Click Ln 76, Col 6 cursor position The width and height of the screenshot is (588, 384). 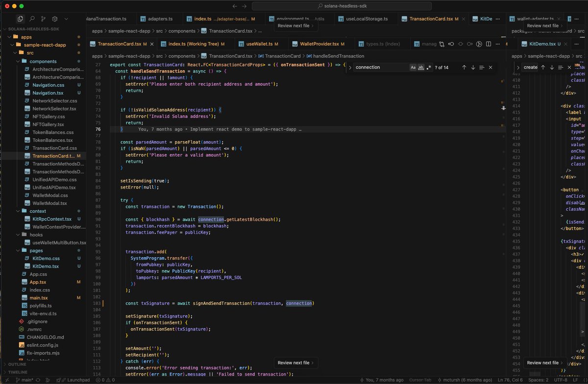(x=510, y=380)
